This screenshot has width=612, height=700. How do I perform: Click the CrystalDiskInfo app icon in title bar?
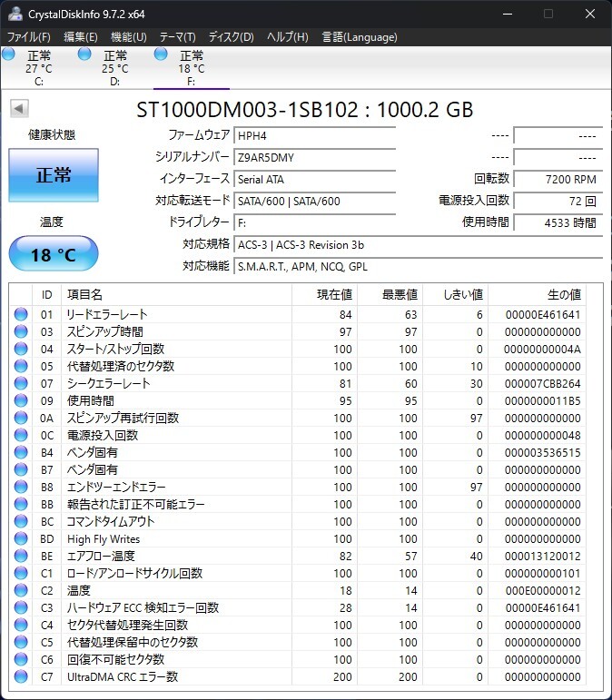15,14
